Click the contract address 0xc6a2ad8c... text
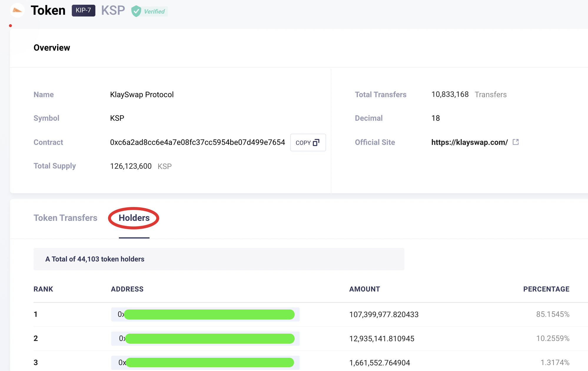588x371 pixels. click(x=197, y=143)
